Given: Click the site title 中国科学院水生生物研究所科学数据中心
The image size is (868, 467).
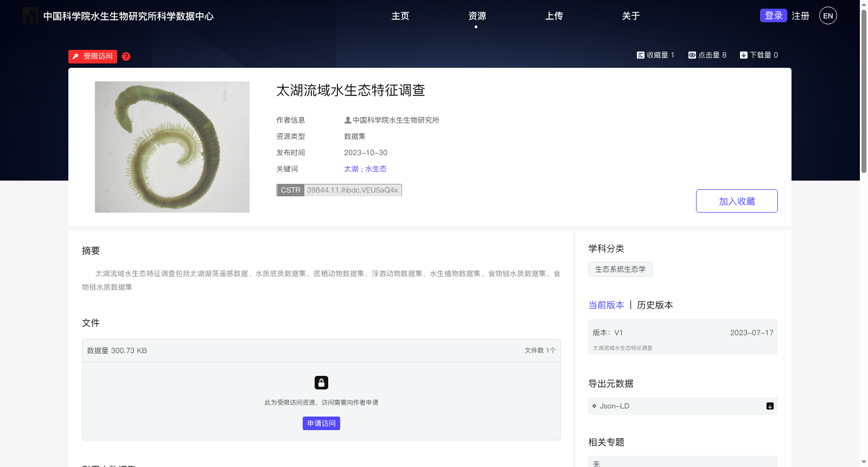Looking at the screenshot, I should coord(129,16).
